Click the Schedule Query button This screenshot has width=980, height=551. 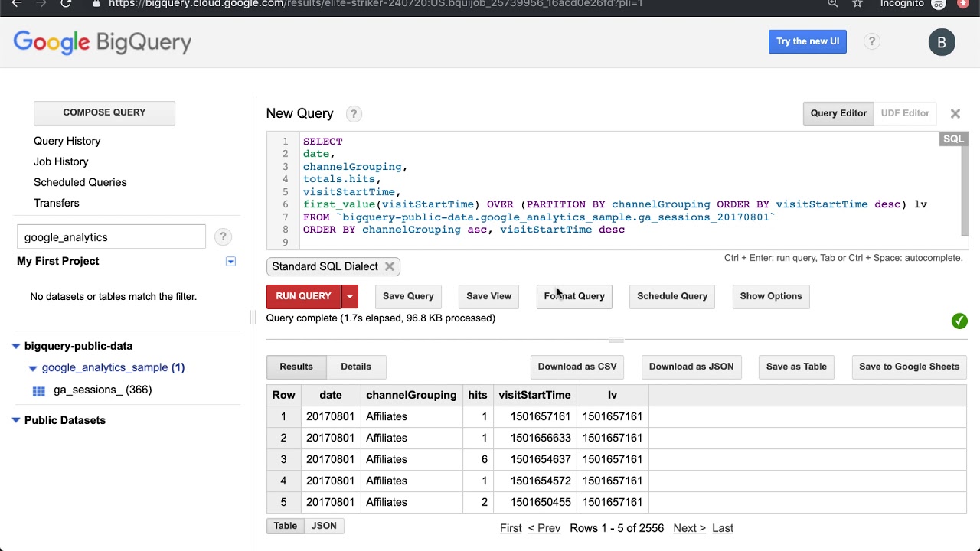coord(672,296)
